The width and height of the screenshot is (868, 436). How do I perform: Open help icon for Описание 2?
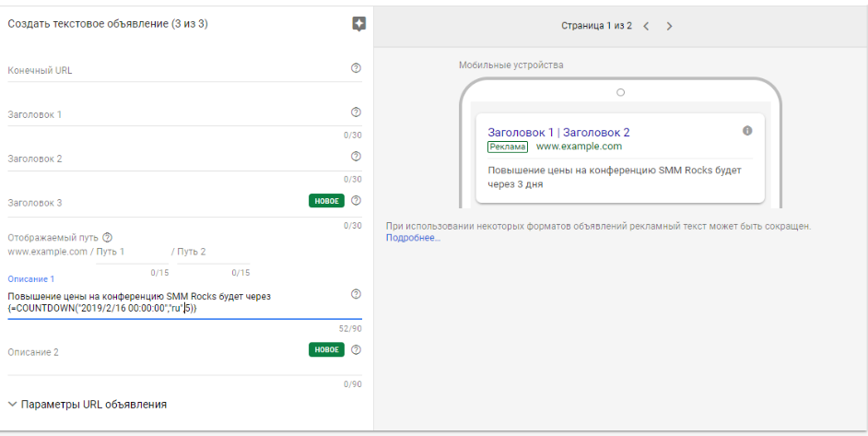pos(356,349)
